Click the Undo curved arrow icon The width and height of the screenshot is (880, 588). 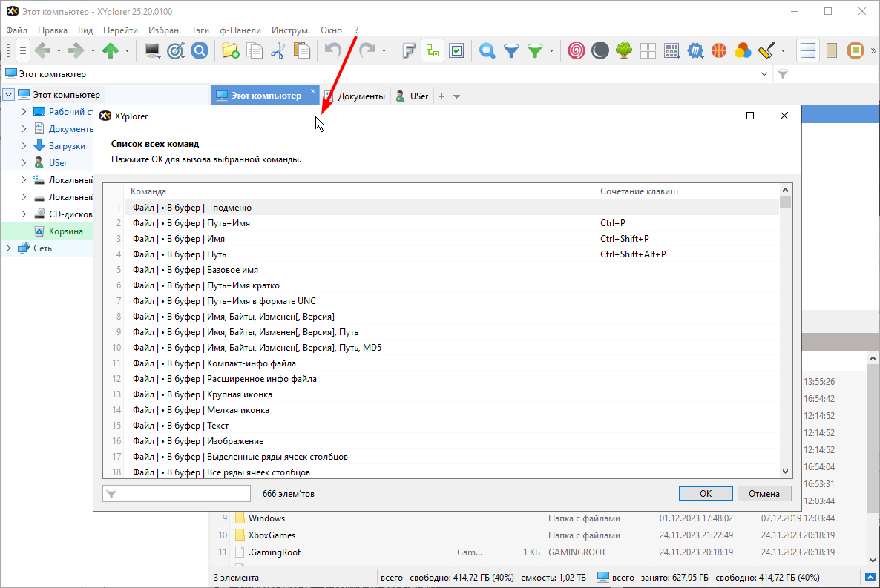(x=333, y=50)
